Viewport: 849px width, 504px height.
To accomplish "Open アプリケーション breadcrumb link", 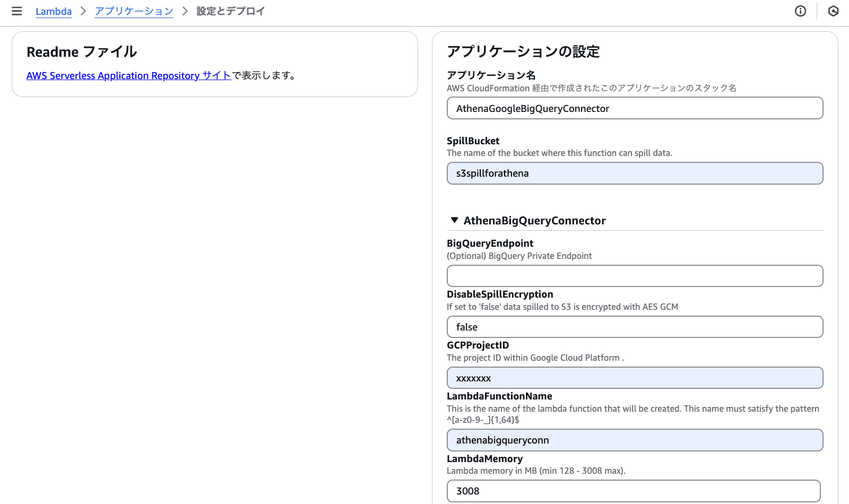I will (x=134, y=11).
